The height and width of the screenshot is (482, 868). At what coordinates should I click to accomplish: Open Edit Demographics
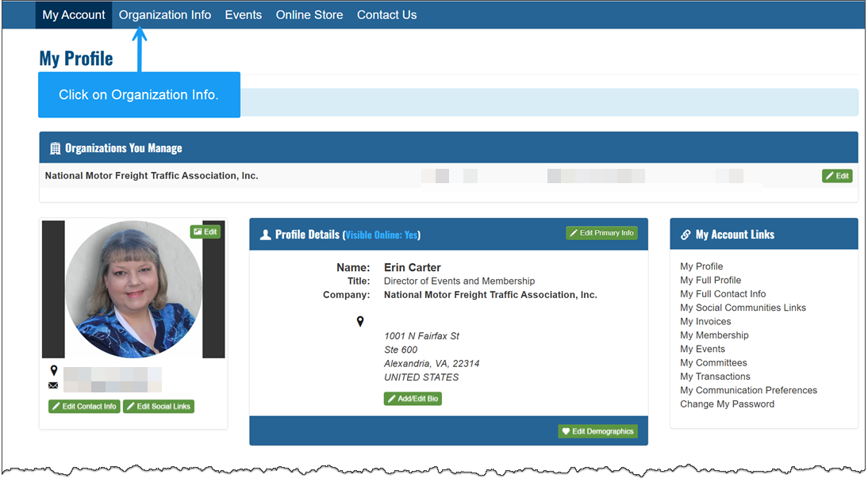[x=597, y=431]
